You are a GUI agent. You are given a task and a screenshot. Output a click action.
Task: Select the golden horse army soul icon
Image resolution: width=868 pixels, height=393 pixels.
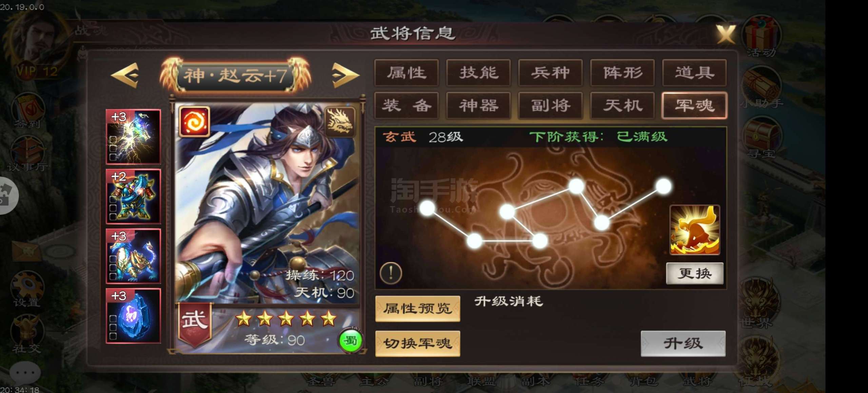click(695, 230)
